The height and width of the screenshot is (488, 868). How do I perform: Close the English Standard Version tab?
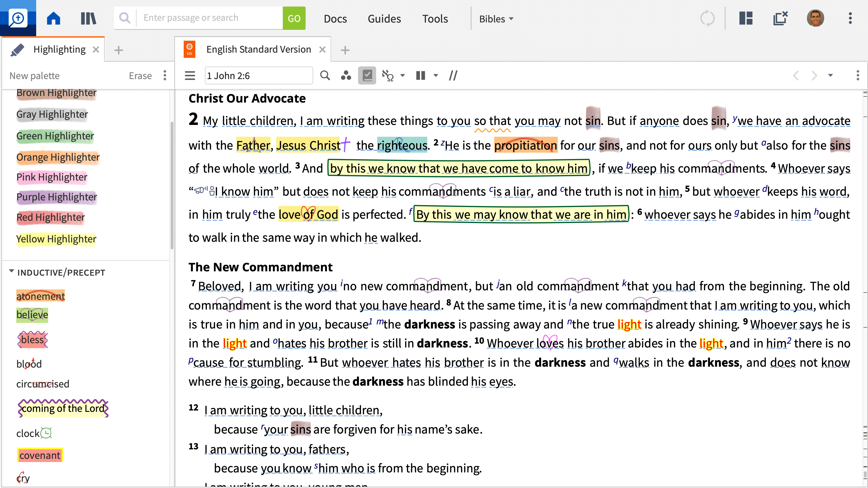pyautogui.click(x=323, y=50)
